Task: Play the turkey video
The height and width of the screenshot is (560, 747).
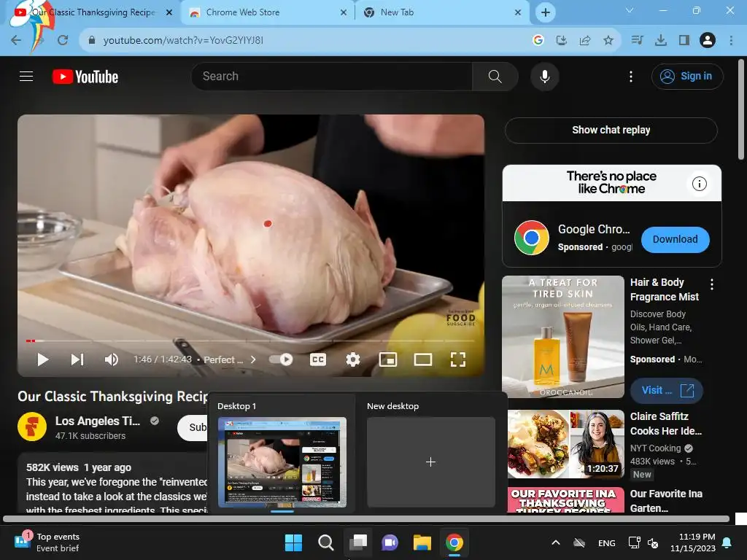Action: click(x=43, y=359)
